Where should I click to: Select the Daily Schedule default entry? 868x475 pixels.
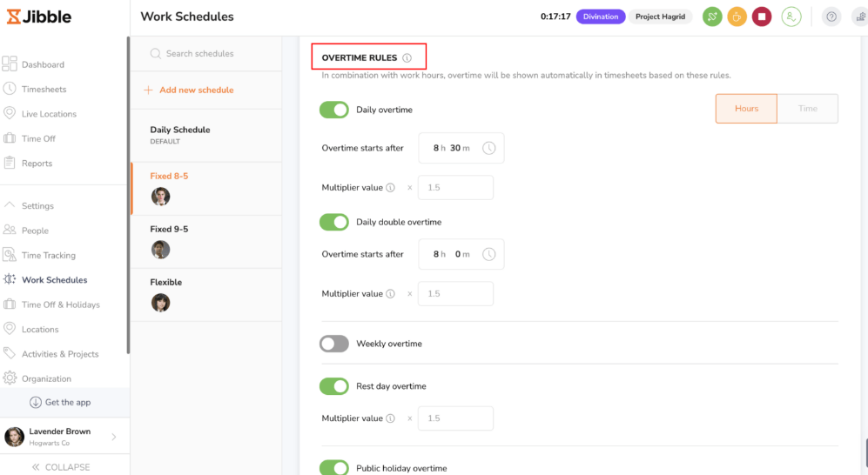(206, 136)
